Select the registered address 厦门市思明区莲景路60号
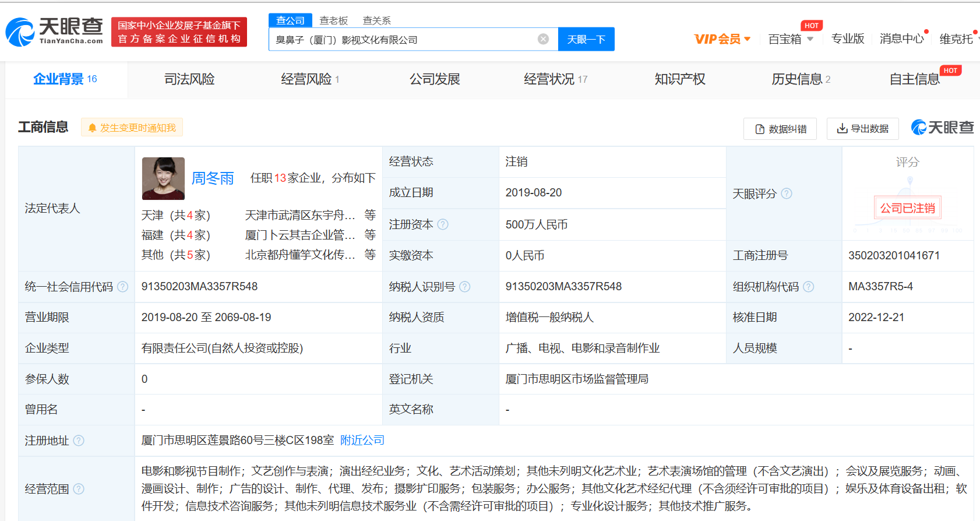The width and height of the screenshot is (980, 521). pos(238,441)
